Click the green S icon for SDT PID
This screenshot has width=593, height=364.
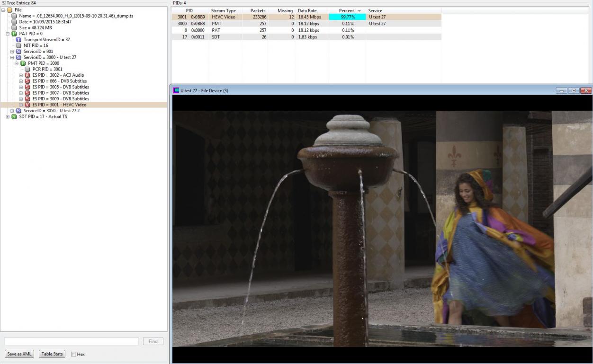coord(14,116)
